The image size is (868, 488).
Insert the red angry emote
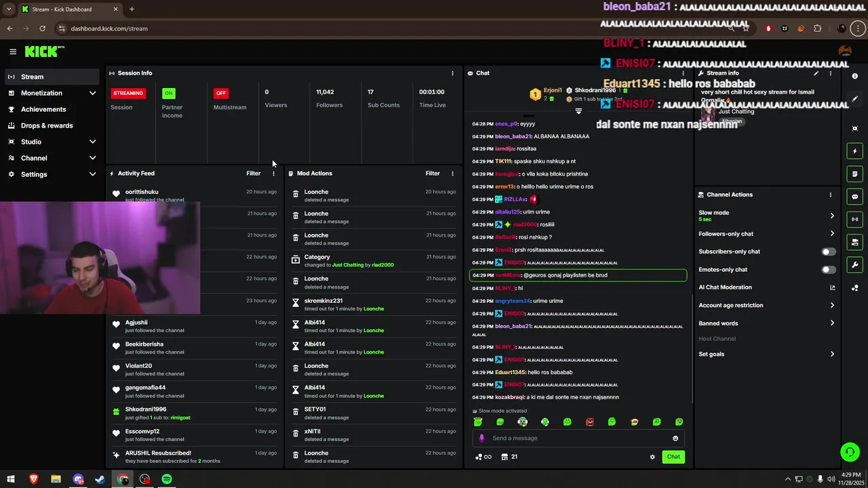tap(589, 422)
